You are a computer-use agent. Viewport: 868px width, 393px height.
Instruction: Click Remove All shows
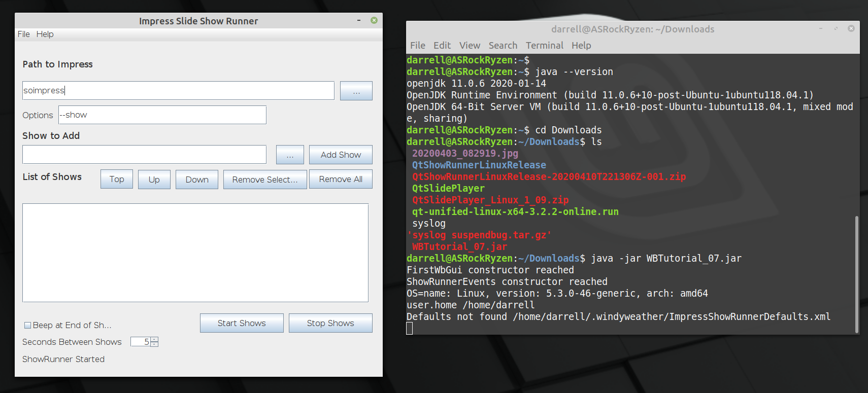coord(341,179)
